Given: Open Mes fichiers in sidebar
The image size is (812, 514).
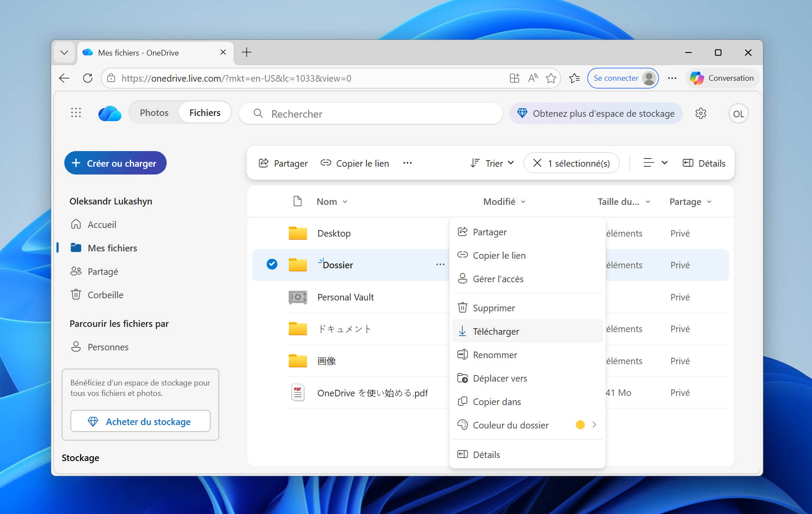Looking at the screenshot, I should (103, 248).
